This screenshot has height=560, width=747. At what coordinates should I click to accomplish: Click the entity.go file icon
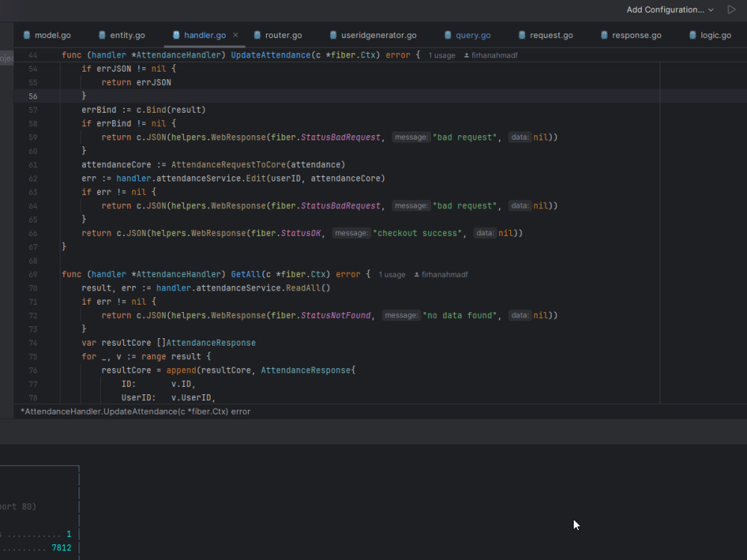click(x=102, y=35)
